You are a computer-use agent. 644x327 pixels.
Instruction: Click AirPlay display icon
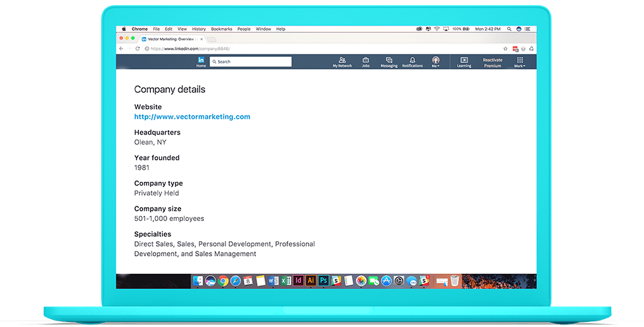[446, 29]
